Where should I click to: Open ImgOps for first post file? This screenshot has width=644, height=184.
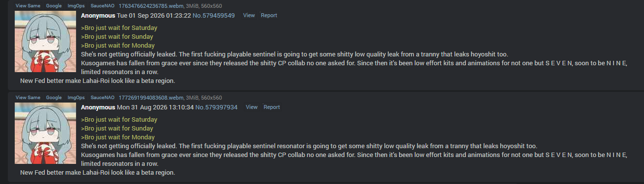(76, 6)
